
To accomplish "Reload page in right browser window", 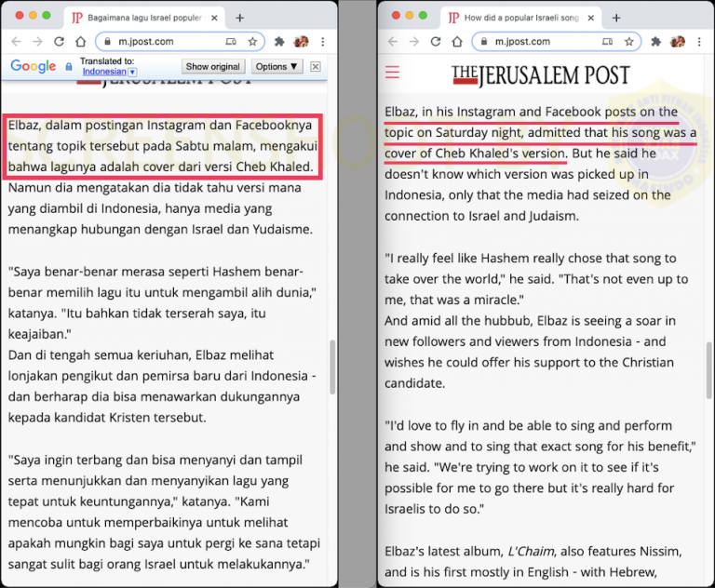I will point(436,42).
